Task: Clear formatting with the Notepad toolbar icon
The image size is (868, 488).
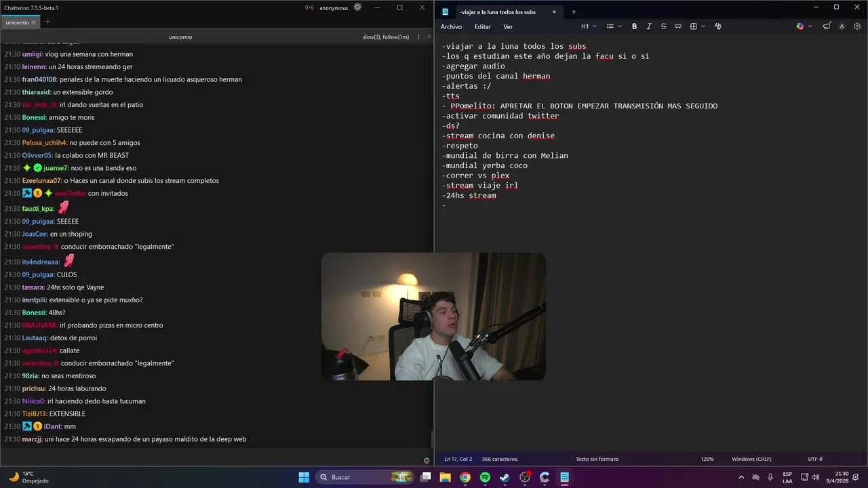Action: pyautogui.click(x=717, y=26)
